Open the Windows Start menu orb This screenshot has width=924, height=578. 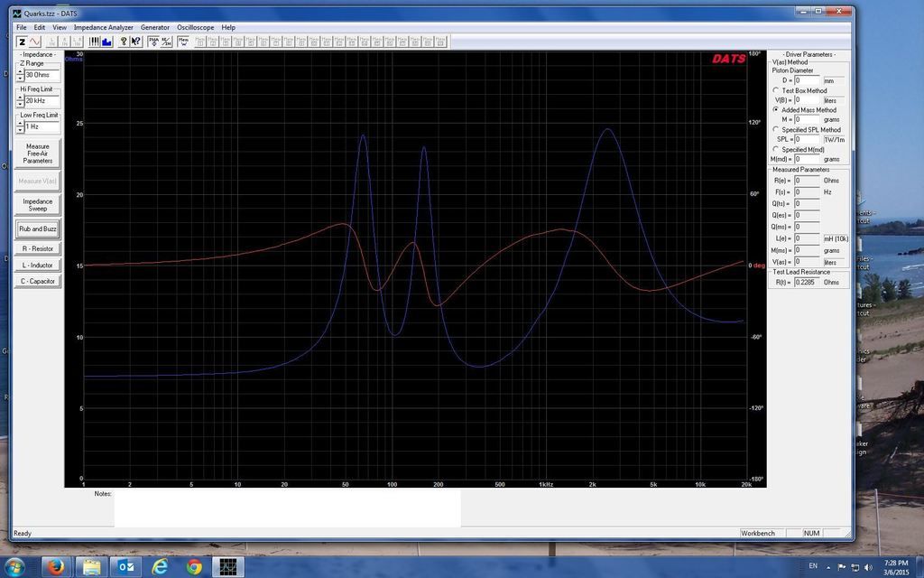coord(14,567)
